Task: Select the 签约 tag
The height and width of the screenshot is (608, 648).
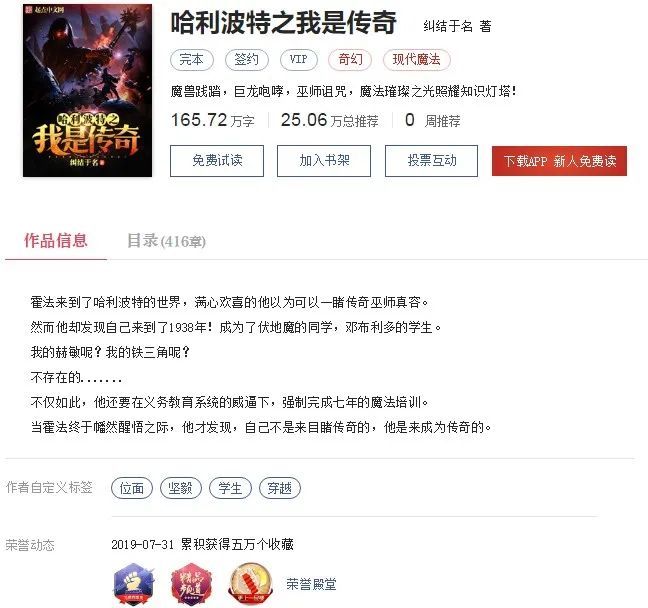Action: coord(247,60)
